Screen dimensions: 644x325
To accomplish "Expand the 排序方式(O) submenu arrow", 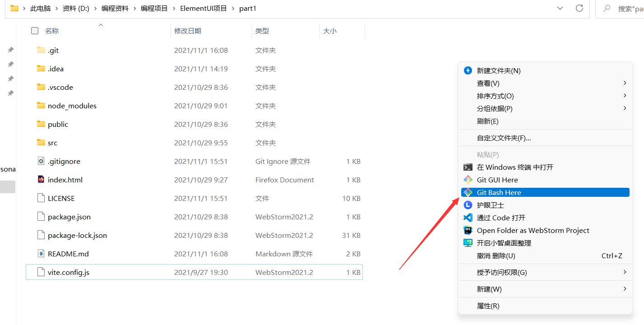I will (625, 96).
